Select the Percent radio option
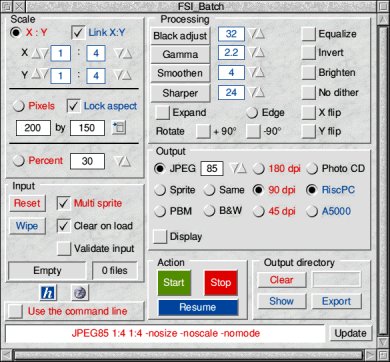The width and height of the screenshot is (390, 362). tap(18, 161)
